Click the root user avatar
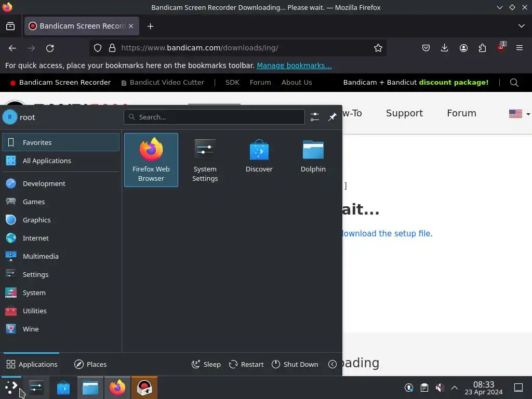532x399 pixels. click(10, 117)
